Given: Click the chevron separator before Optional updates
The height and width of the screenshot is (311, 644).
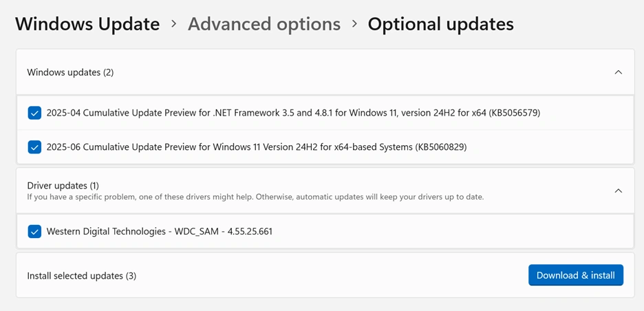Looking at the screenshot, I should tap(354, 24).
